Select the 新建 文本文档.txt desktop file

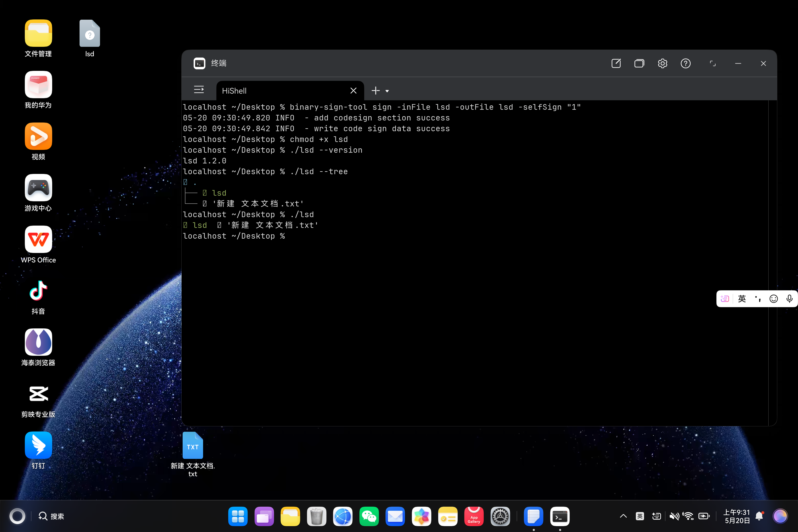[193, 455]
